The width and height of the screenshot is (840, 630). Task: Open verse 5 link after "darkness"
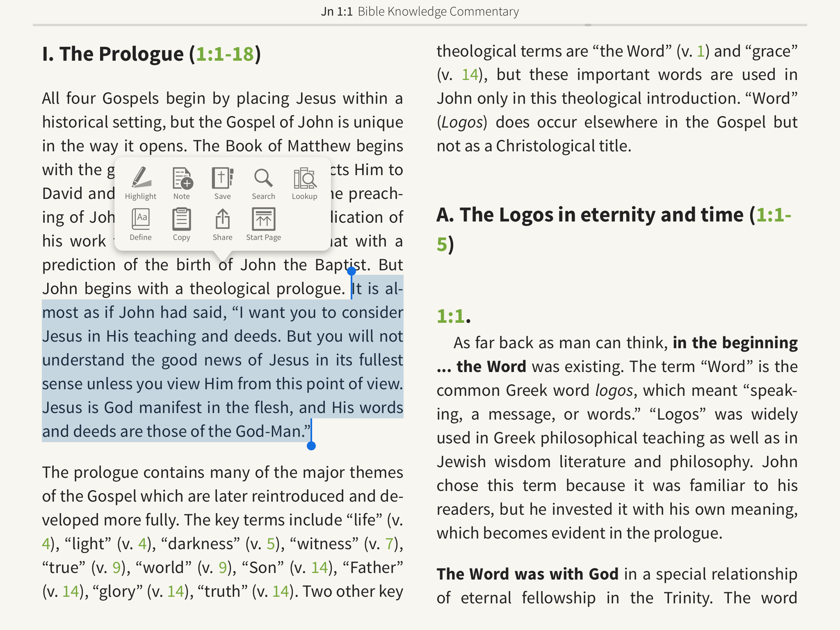(270, 544)
